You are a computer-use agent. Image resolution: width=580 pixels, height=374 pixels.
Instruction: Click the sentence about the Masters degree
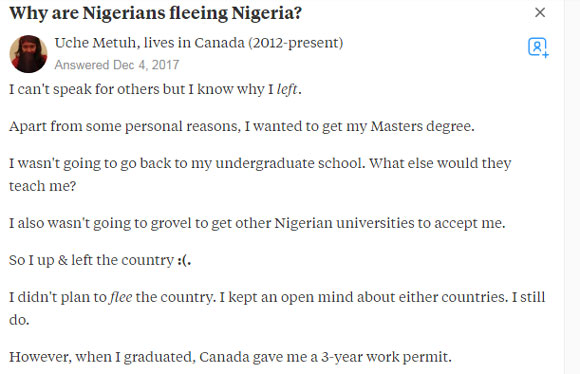tap(242, 127)
